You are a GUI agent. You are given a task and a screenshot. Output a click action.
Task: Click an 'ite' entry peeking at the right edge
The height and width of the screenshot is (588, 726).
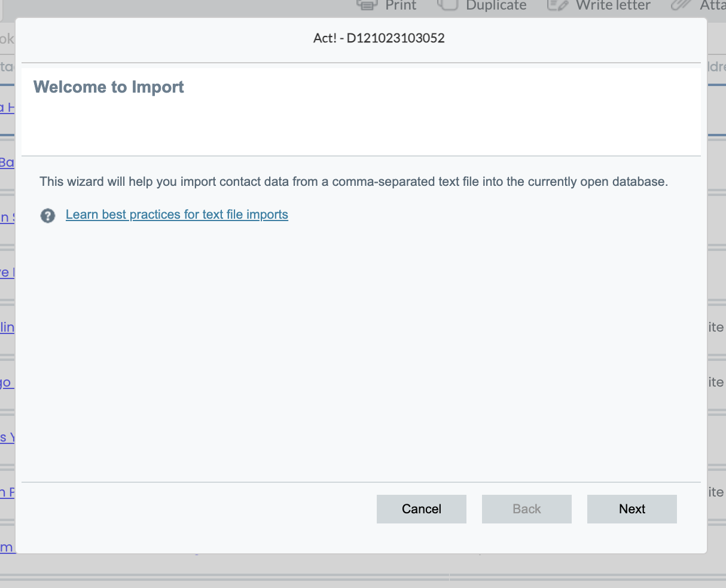716,327
